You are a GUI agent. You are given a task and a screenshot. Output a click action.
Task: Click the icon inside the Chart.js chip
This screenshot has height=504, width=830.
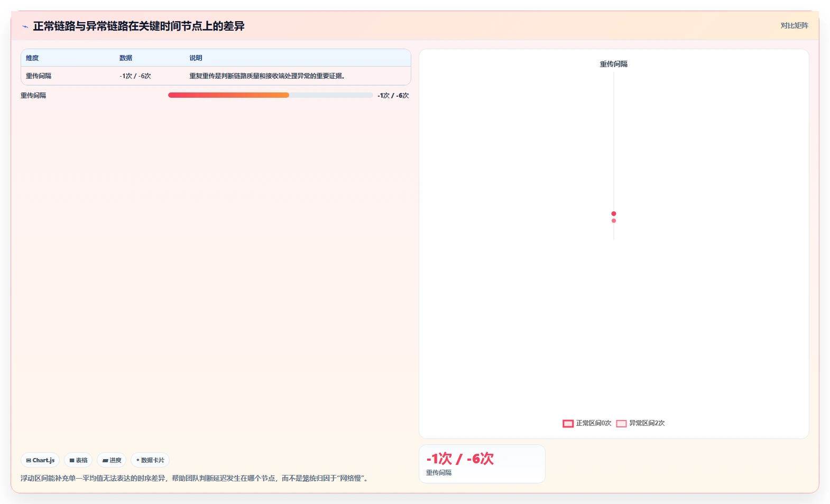click(x=29, y=461)
